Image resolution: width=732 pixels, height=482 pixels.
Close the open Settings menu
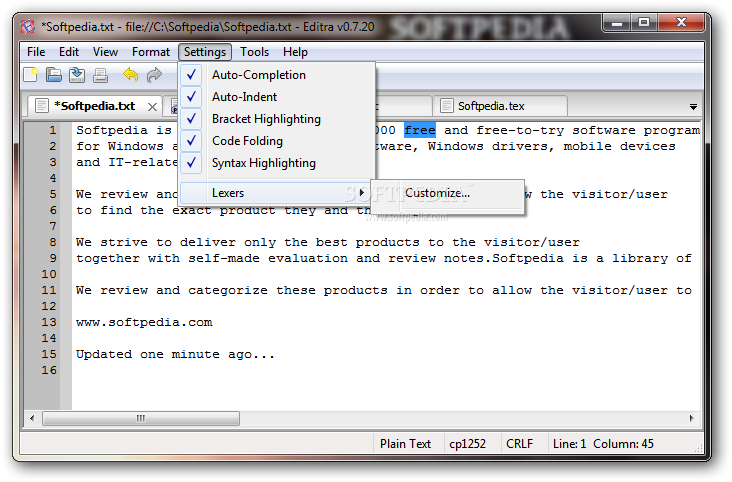tap(204, 52)
